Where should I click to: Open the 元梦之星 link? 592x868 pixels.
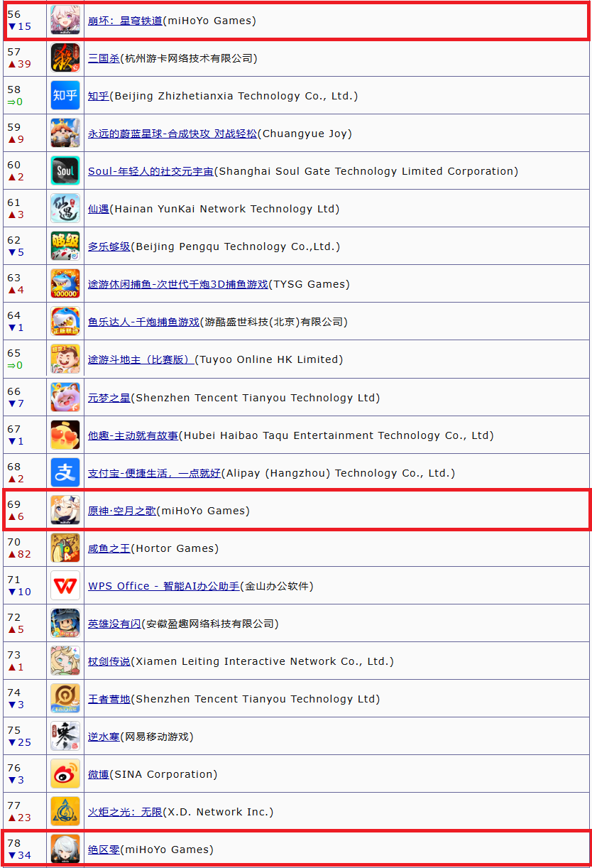pyautogui.click(x=109, y=398)
